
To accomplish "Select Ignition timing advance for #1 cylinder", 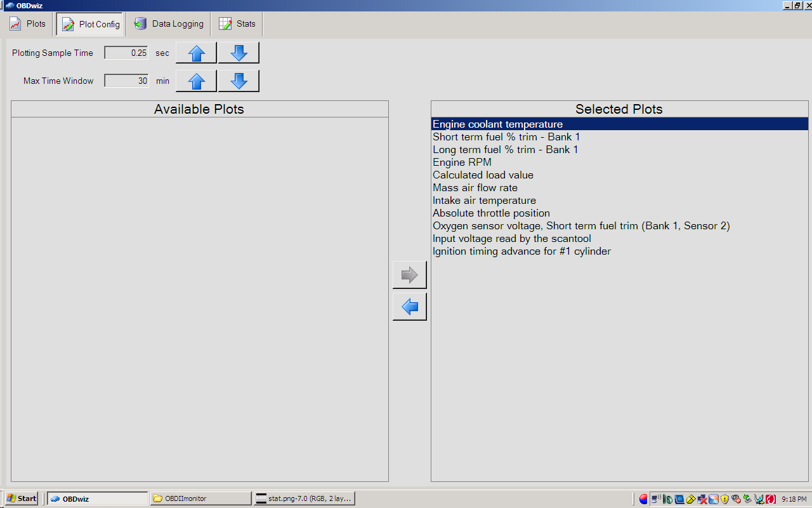I will 521,251.
